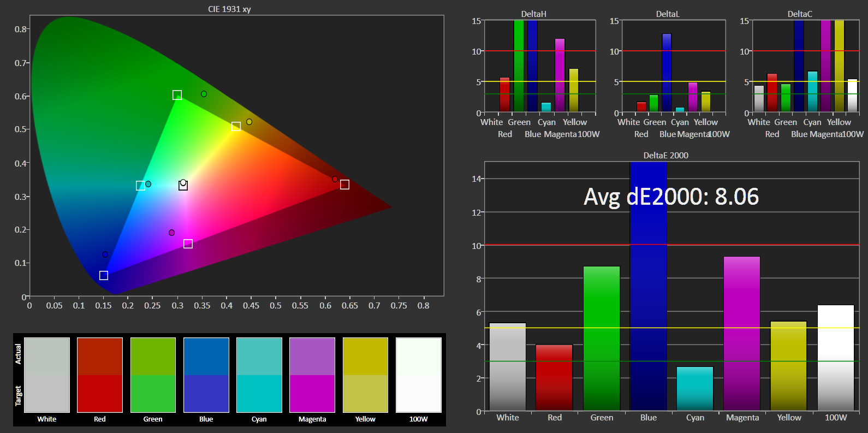This screenshot has width=868, height=433.
Task: Select the "DeltaL" chart title
Action: (668, 14)
